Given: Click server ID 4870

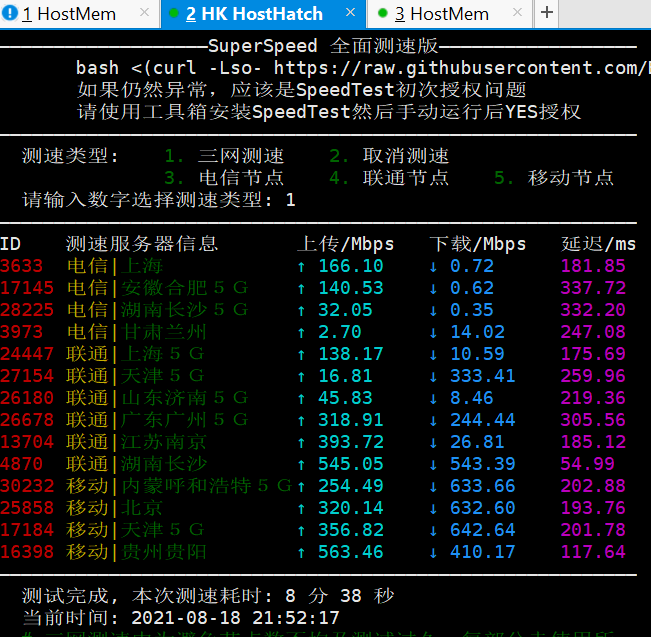Looking at the screenshot, I should (x=22, y=464).
